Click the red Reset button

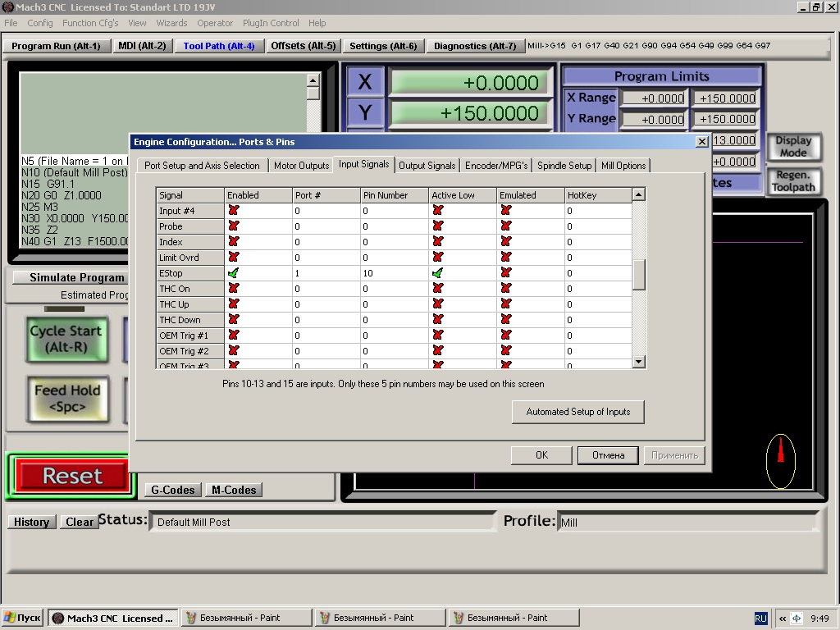(72, 476)
